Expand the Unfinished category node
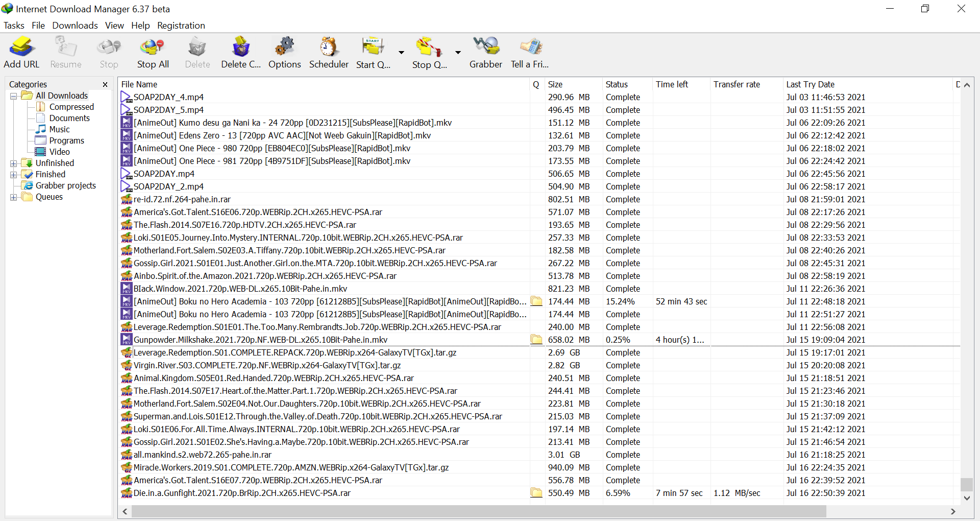 [x=14, y=163]
